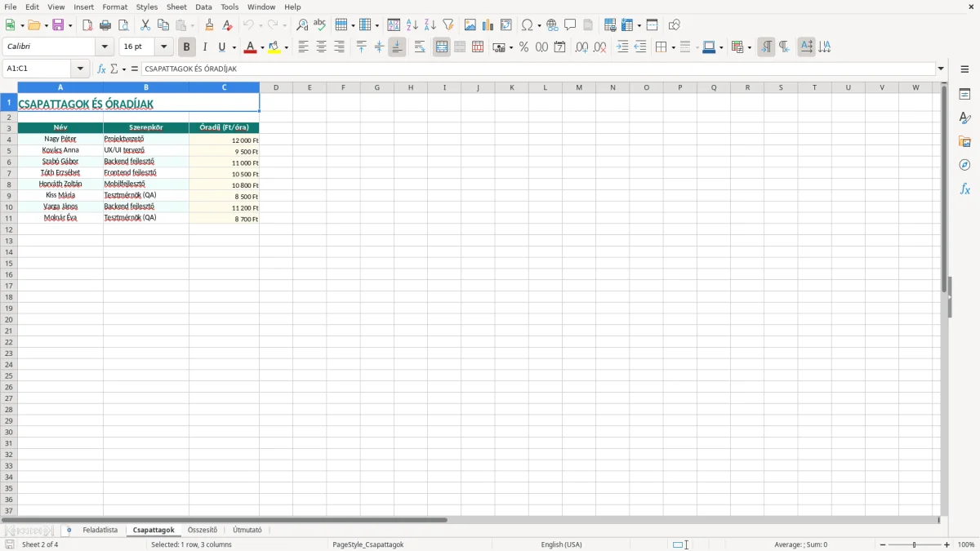This screenshot has width=980, height=551.
Task: Run the spelling check
Action: [320, 25]
